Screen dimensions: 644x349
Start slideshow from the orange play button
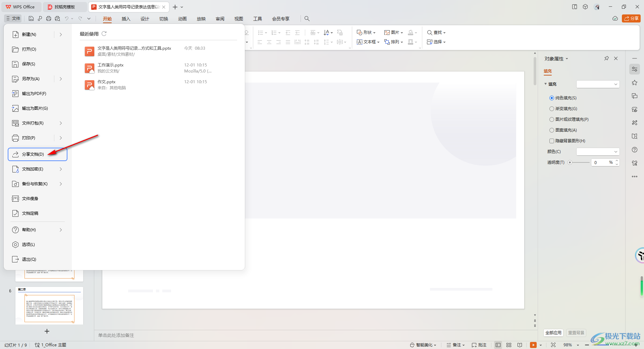click(x=533, y=345)
